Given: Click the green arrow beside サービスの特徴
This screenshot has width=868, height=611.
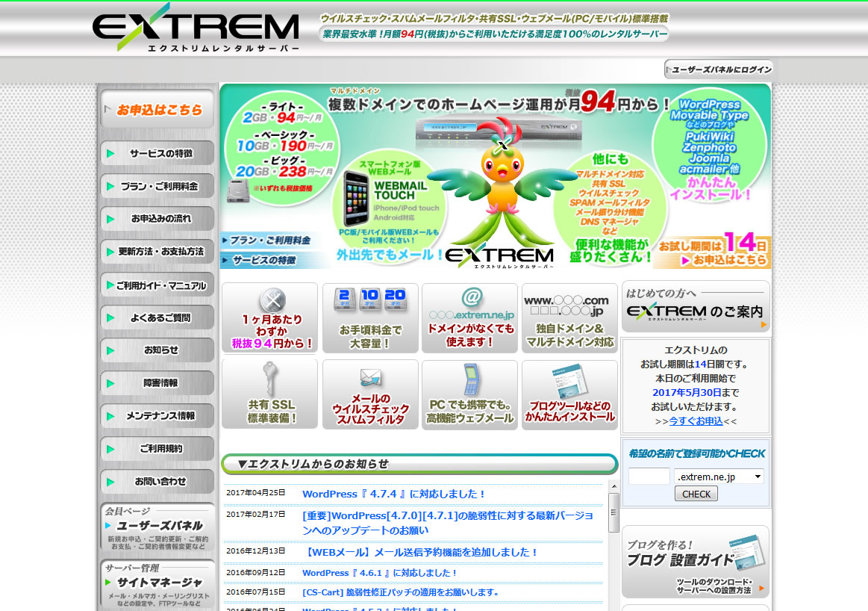Looking at the screenshot, I should click(110, 153).
